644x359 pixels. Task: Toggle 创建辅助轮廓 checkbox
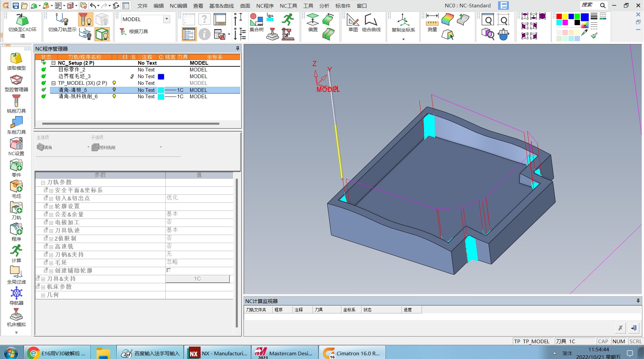tap(169, 270)
